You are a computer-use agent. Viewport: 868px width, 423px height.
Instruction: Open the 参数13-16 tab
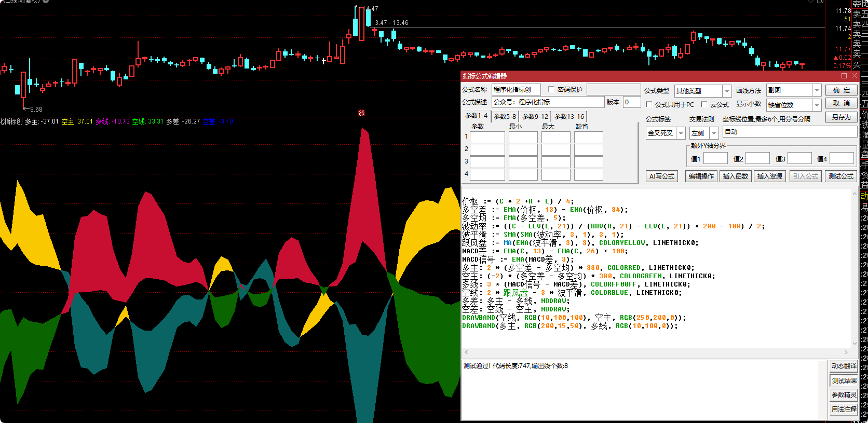pos(569,116)
